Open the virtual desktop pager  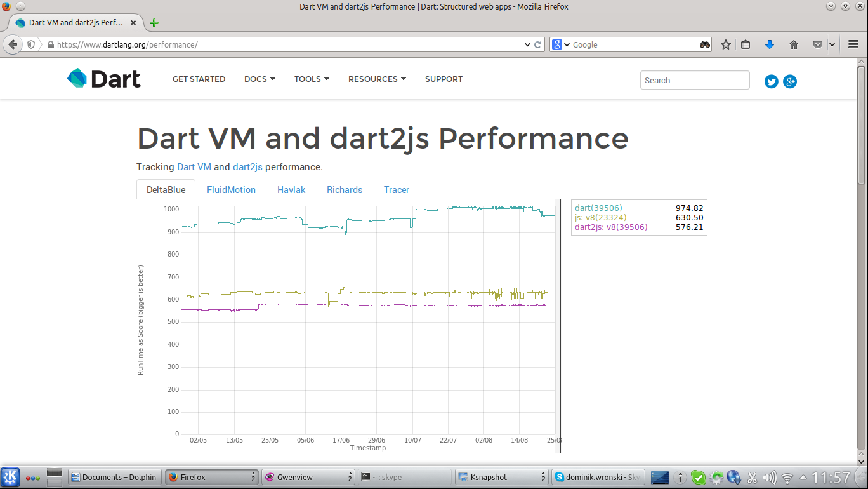pyautogui.click(x=55, y=478)
